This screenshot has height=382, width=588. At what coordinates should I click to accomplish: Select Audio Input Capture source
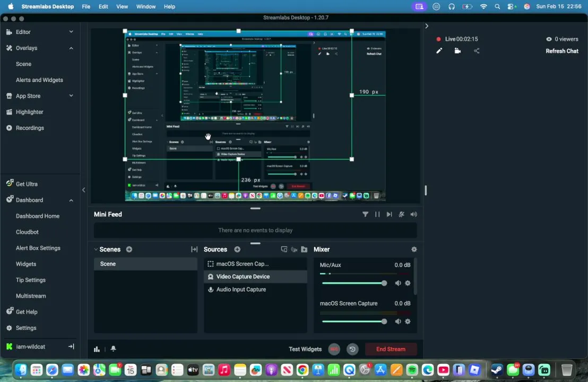click(255, 289)
